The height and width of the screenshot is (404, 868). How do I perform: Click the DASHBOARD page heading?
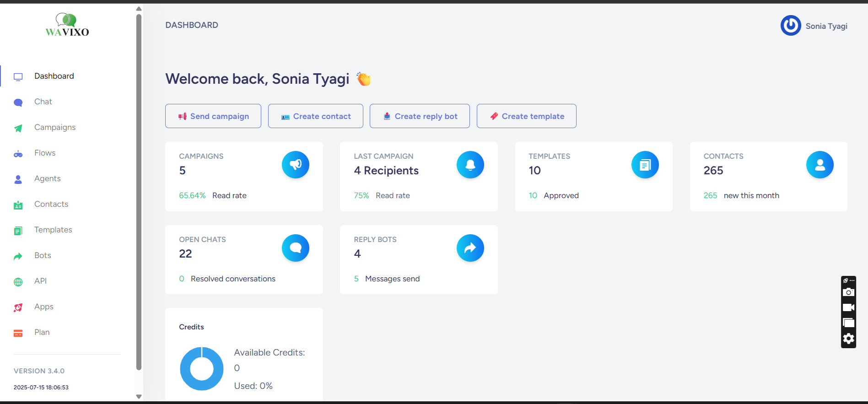[192, 25]
